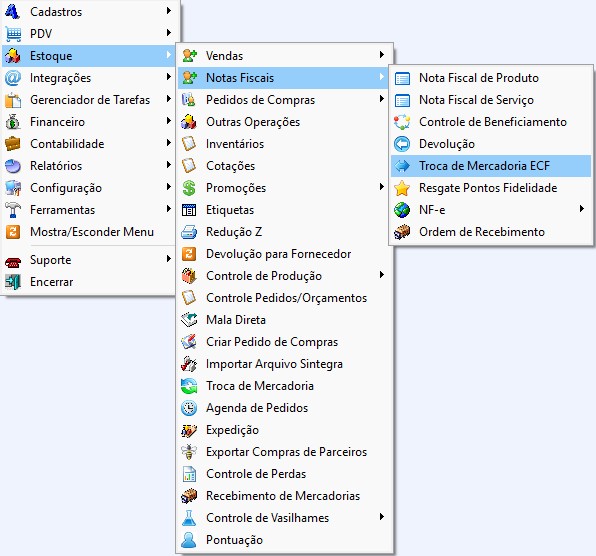Screen dimensions: 596x556
Task: Click the globe icon beside NF-e
Action: coord(402,210)
